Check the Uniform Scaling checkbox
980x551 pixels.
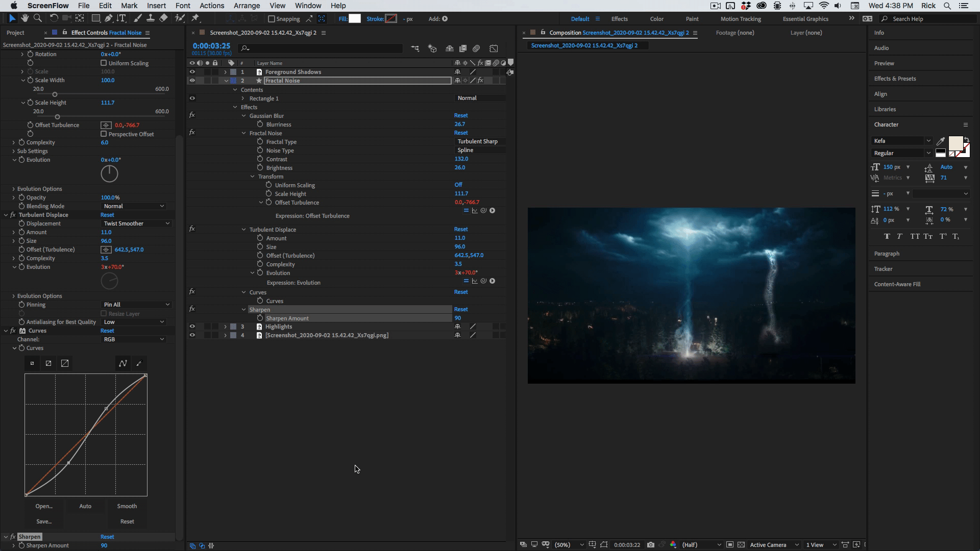[x=104, y=63]
